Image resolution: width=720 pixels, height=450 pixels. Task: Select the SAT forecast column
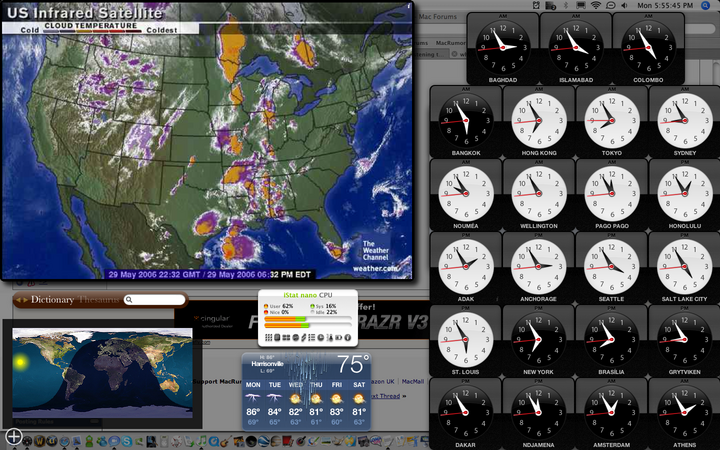tap(359, 404)
